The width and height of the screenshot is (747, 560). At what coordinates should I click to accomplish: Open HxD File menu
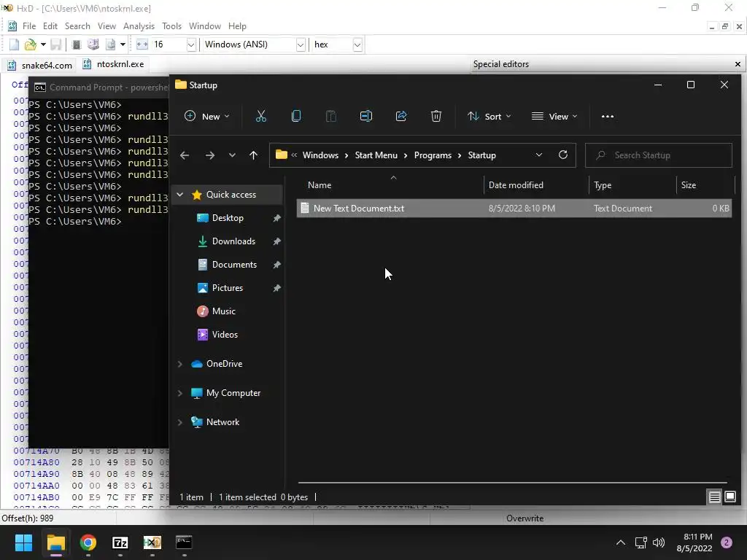[29, 26]
